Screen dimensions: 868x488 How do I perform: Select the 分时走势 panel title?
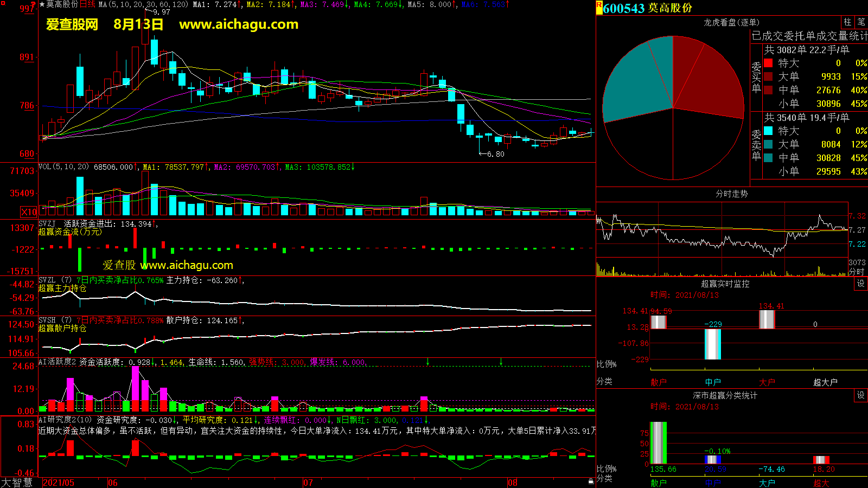pyautogui.click(x=731, y=194)
